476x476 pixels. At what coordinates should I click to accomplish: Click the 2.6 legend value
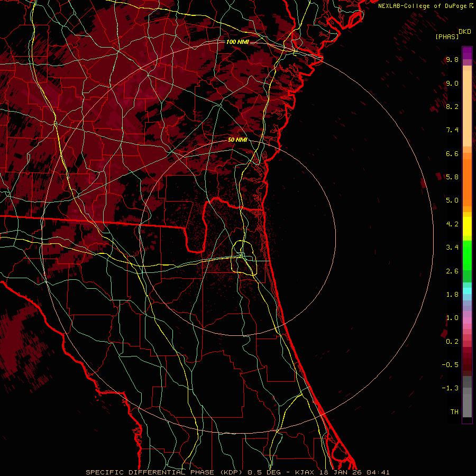coord(452,271)
